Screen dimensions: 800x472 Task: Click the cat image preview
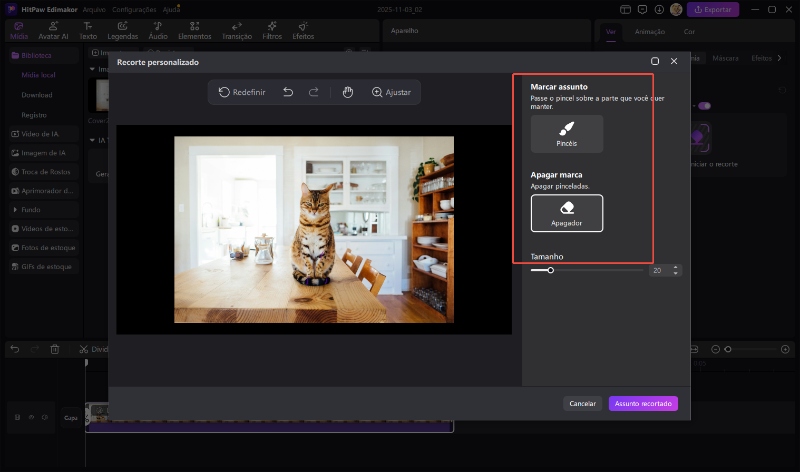coord(314,228)
